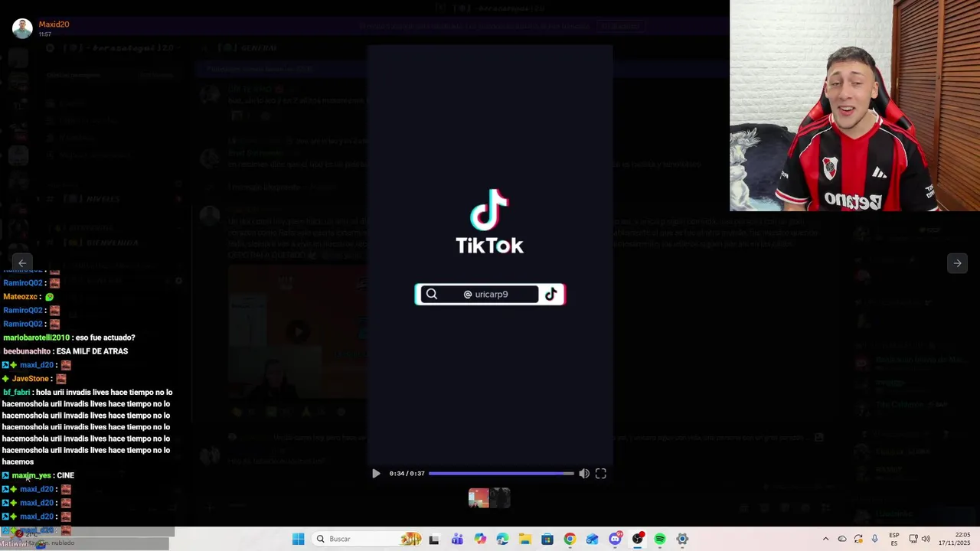Enter fullscreen mode for the video

pos(601,474)
